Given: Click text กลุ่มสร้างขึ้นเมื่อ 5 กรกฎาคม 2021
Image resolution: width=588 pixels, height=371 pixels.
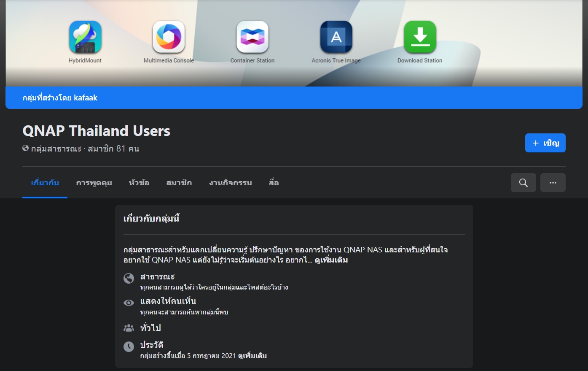Looking at the screenshot, I should point(188,355).
